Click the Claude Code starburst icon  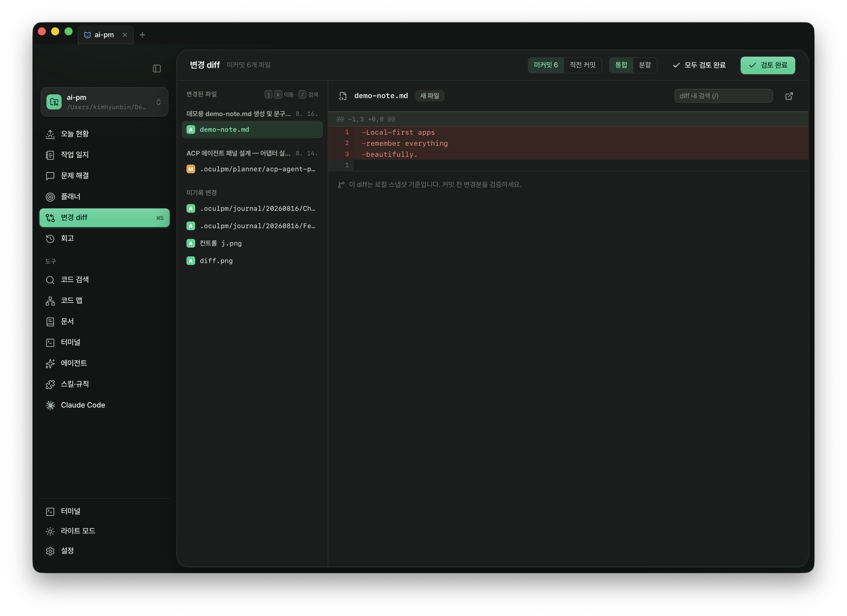(50, 406)
